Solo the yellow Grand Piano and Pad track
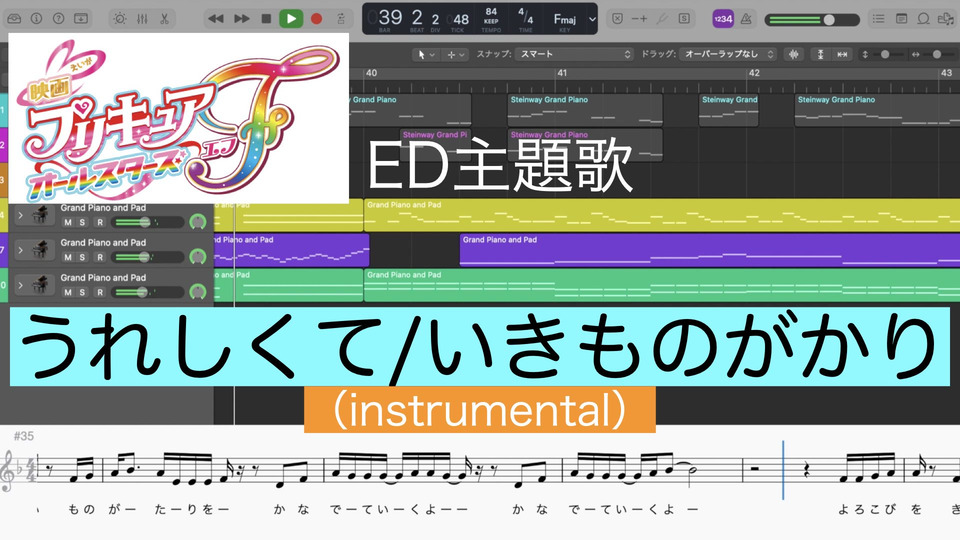960x540 pixels. pos(82,222)
